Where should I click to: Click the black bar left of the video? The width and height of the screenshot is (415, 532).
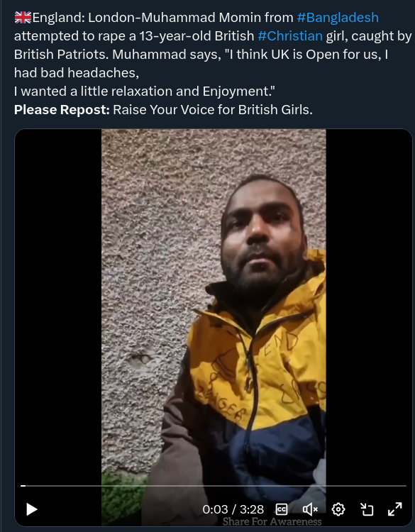click(x=58, y=305)
